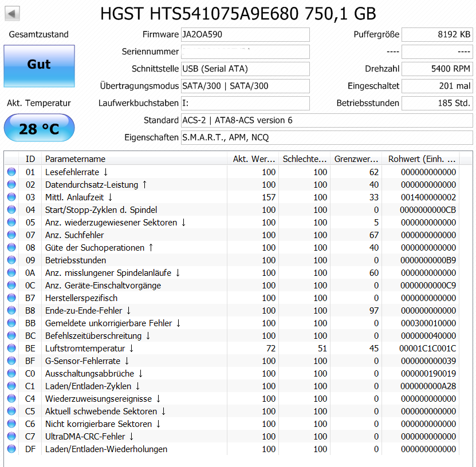Click status orb for Geräte-Einschaltvorgänge row
The width and height of the screenshot is (476, 467).
click(x=11, y=285)
